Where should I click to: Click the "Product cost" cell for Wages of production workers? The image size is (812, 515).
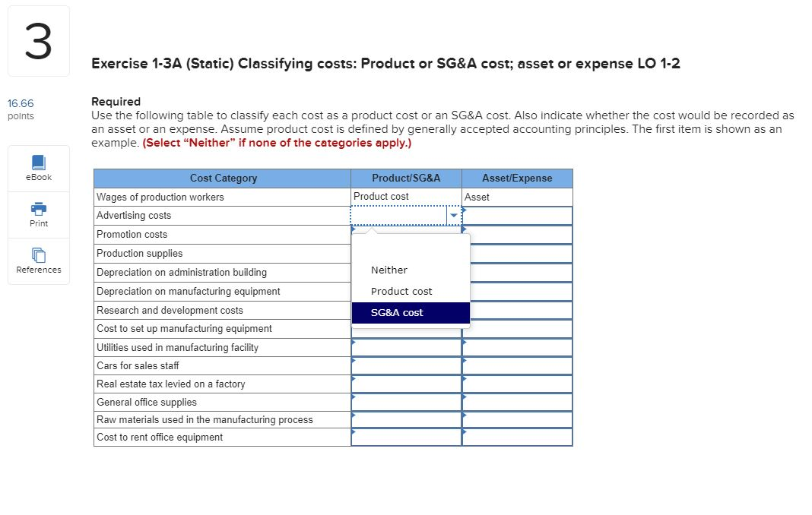[x=404, y=197]
